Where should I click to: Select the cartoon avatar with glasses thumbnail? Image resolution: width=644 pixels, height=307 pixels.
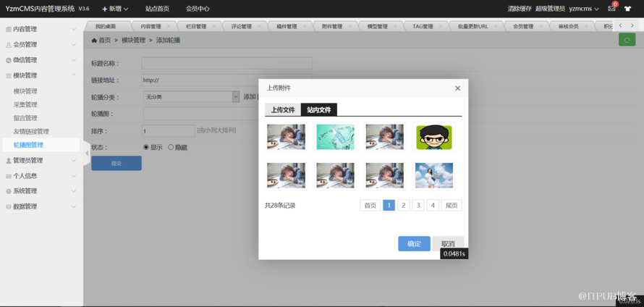coord(434,137)
